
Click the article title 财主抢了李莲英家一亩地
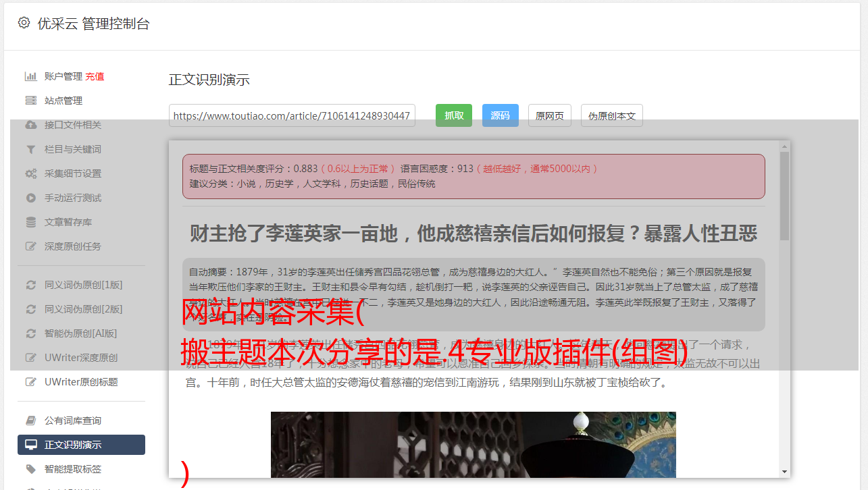tap(474, 234)
